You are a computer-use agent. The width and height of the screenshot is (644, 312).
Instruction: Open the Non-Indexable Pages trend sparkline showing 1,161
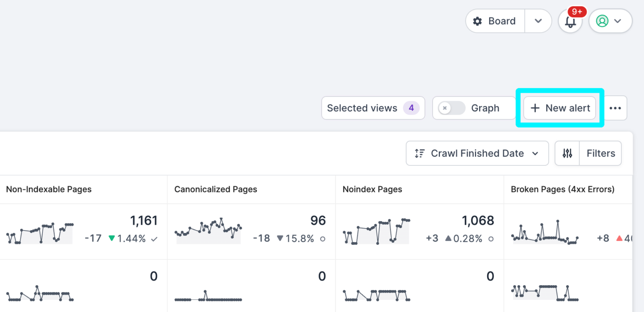click(40, 233)
